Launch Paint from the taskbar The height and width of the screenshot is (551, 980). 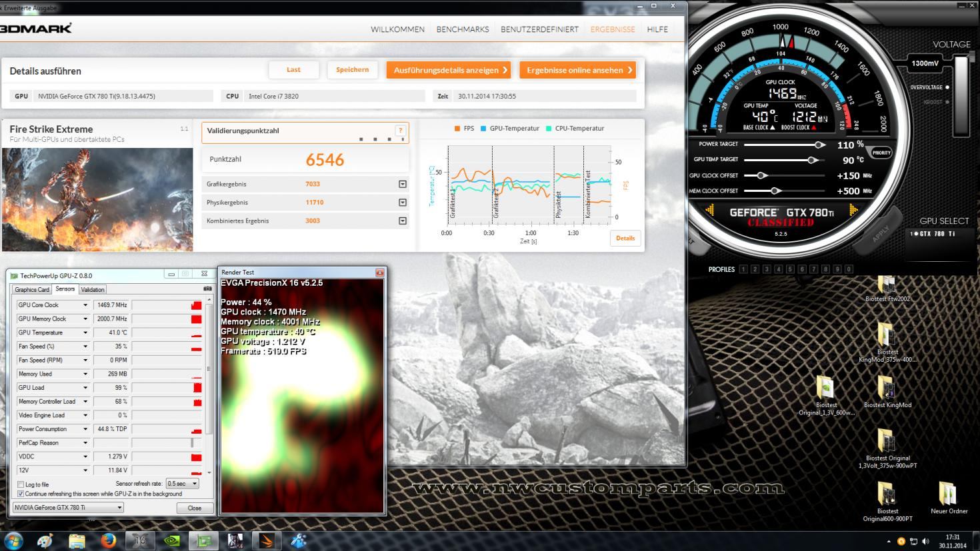point(45,540)
